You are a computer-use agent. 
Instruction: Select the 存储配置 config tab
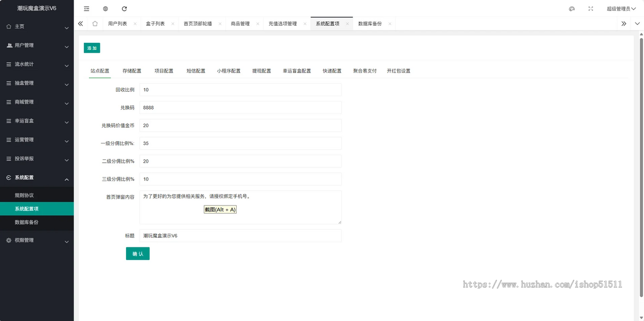click(131, 71)
